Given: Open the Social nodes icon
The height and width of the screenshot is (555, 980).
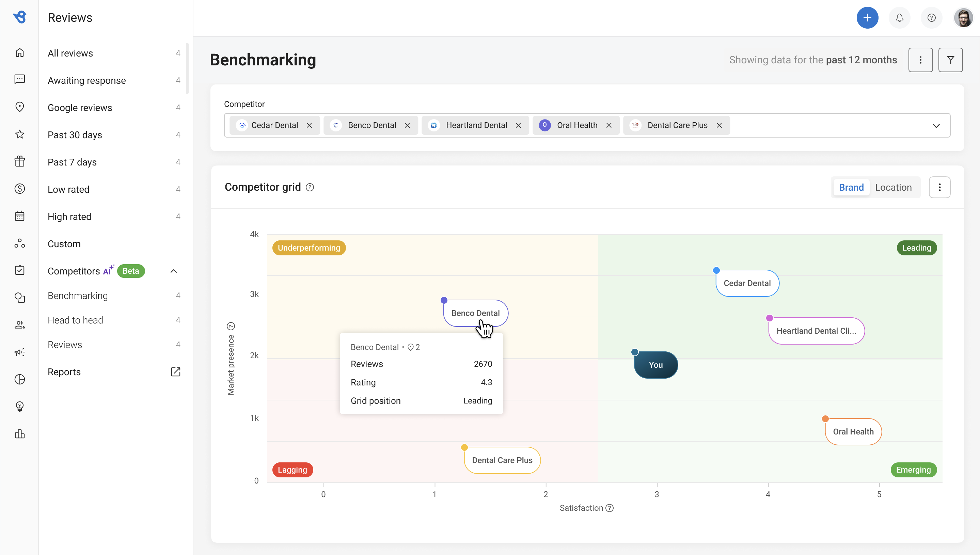Looking at the screenshot, I should [x=19, y=243].
